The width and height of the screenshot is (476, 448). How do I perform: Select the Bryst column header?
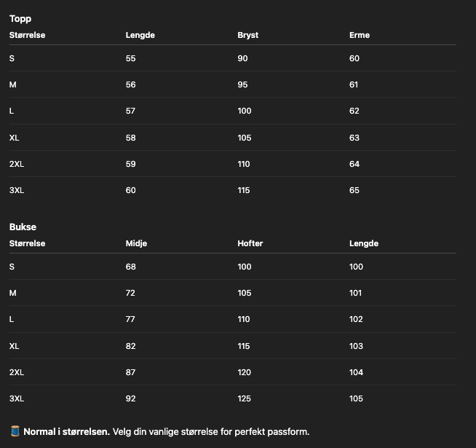coord(247,35)
